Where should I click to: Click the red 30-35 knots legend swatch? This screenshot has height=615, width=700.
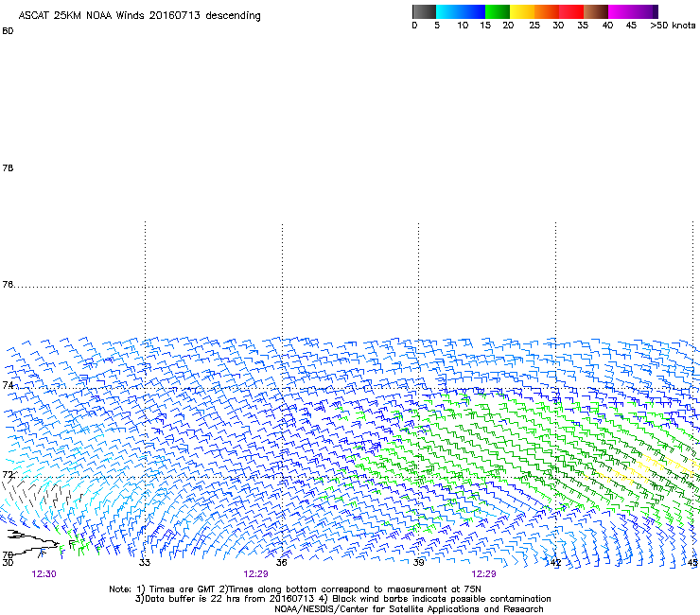point(571,11)
